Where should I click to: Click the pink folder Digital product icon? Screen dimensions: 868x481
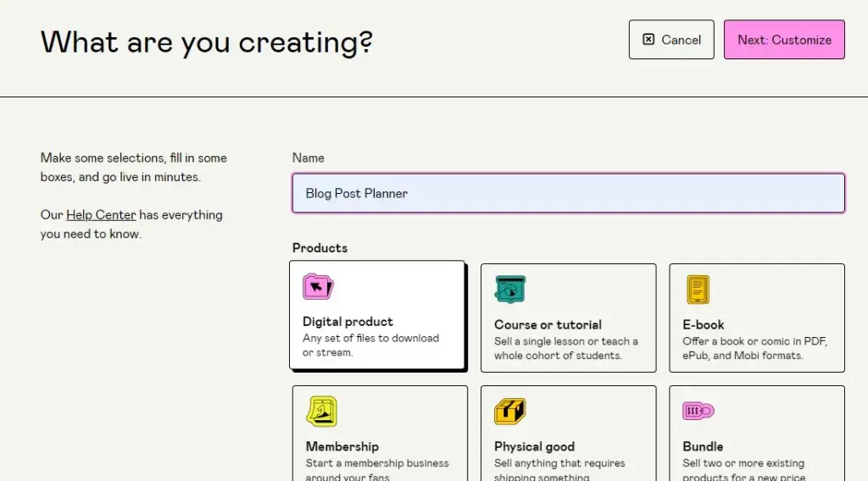[318, 288]
